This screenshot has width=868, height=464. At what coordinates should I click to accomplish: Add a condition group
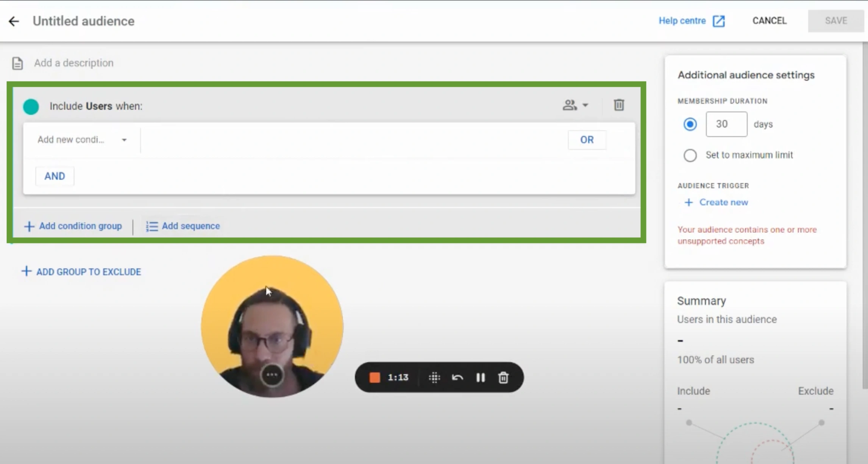coord(73,226)
